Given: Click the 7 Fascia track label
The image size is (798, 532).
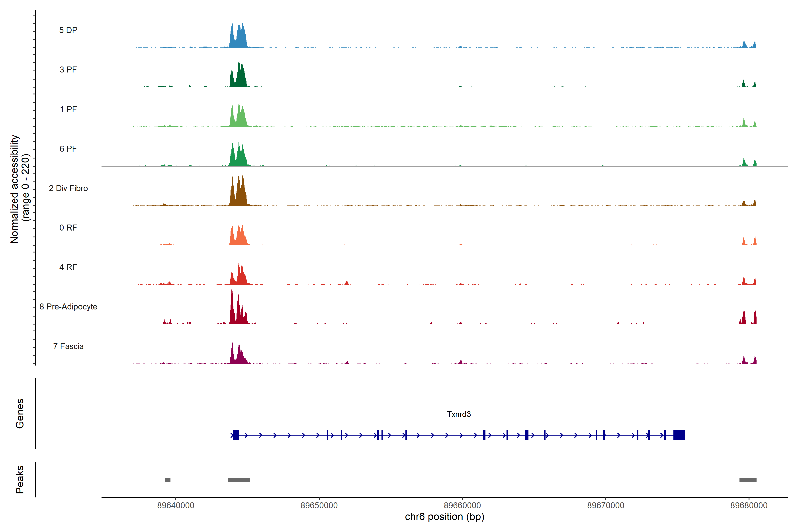Looking at the screenshot, I should click(x=68, y=346).
